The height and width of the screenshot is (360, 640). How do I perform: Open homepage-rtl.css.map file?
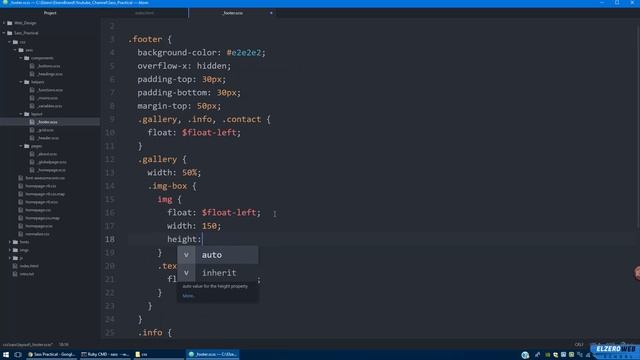click(x=45, y=194)
